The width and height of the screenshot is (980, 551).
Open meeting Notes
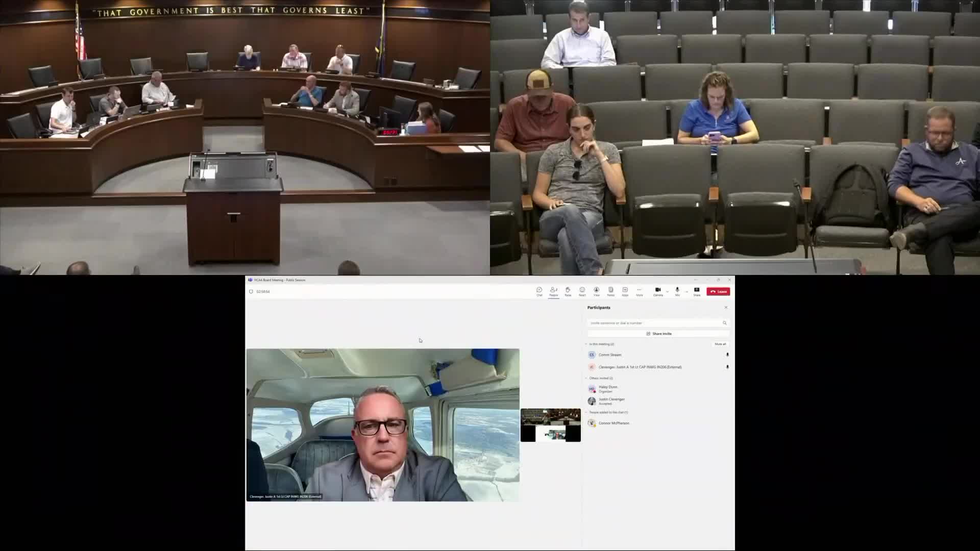[x=610, y=290]
